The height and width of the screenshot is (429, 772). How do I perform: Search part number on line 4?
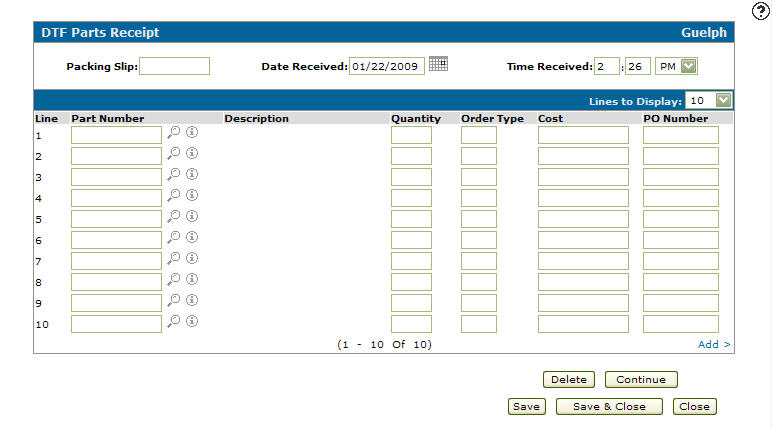coord(173,196)
